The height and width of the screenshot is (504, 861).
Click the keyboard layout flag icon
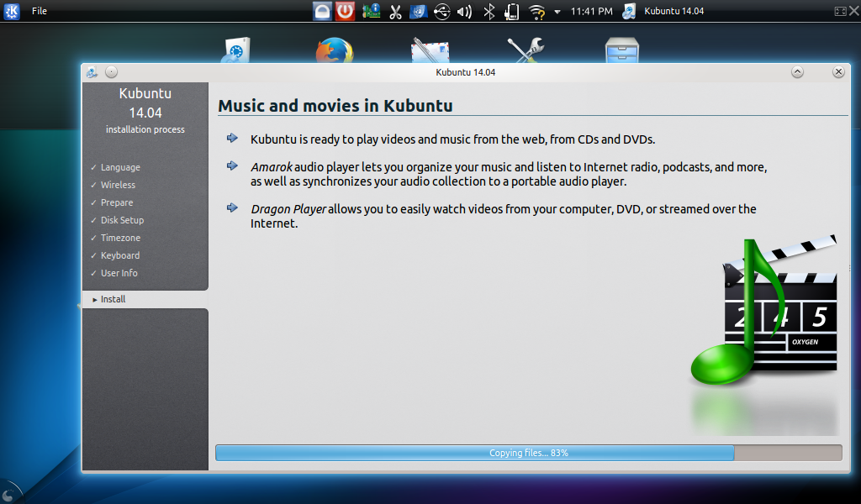[419, 11]
